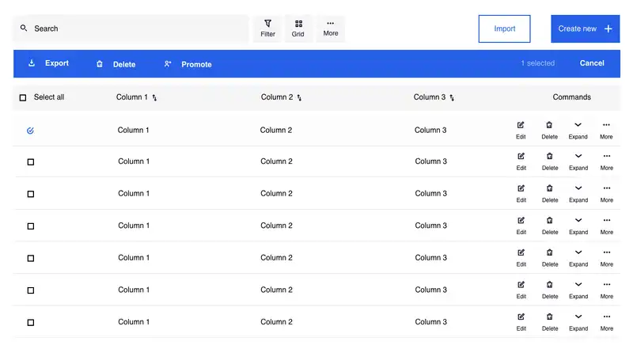This screenshot has height=364, width=633.
Task: Click the Edit icon in the first row
Action: (521, 125)
